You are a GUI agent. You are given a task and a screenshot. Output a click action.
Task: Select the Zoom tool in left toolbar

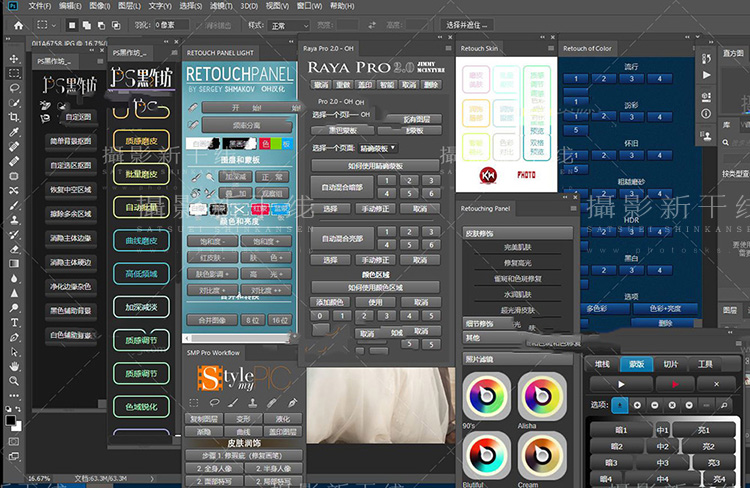[x=14, y=381]
